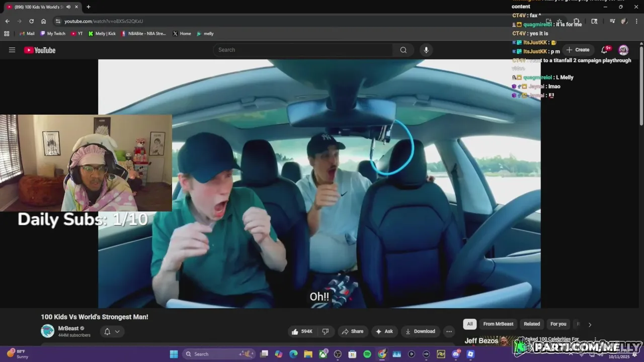Open more actions ellipsis under video
This screenshot has height=362, width=644.
449,331
